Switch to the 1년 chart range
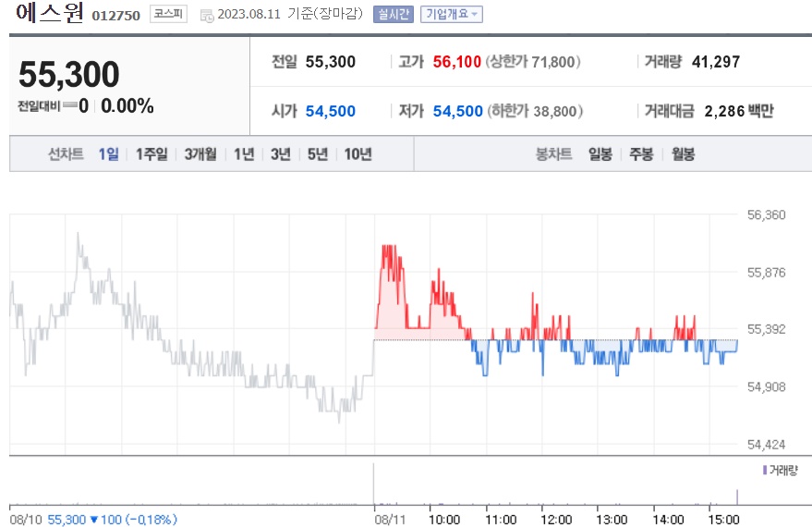 (244, 153)
